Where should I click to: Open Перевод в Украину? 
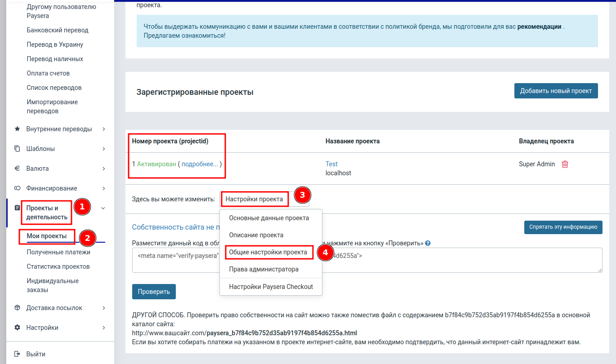[x=55, y=44]
